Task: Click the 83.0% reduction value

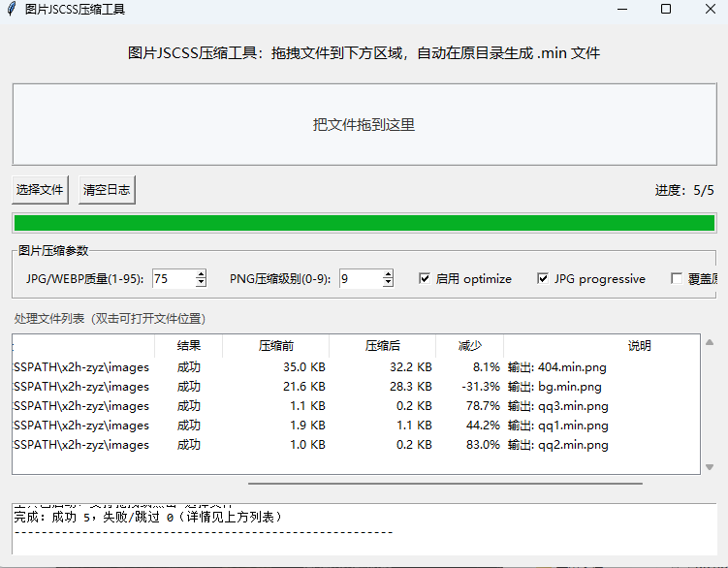Action: [x=483, y=445]
